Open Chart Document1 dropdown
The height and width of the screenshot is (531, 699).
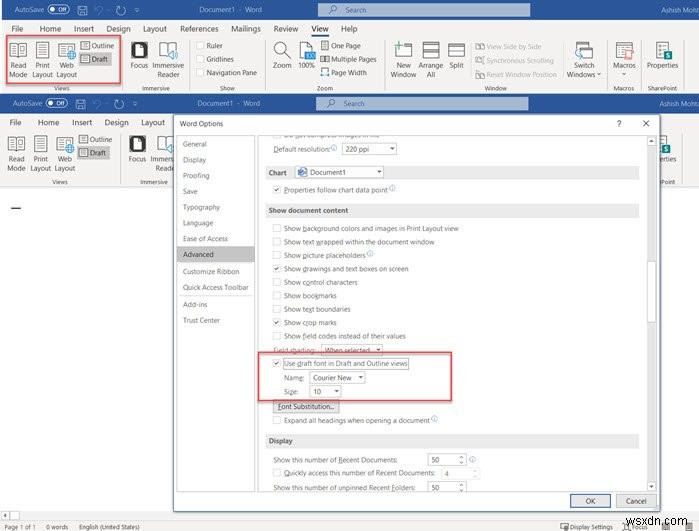339,172
